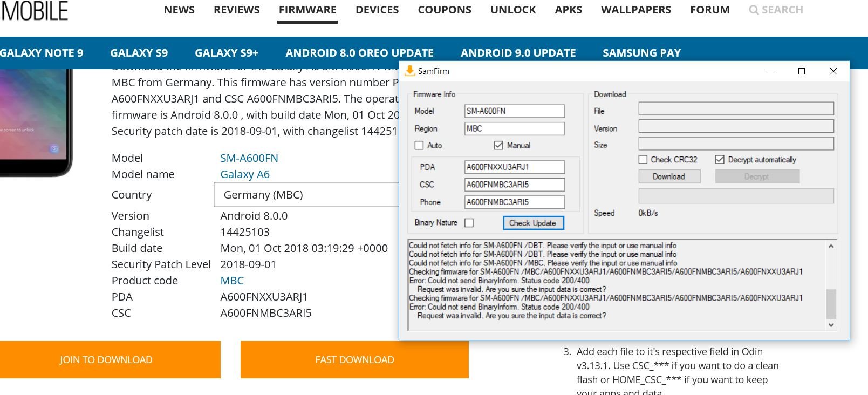Open the WALLPAPERS menu item
Viewport: 868px width, 395px height.
[636, 10]
